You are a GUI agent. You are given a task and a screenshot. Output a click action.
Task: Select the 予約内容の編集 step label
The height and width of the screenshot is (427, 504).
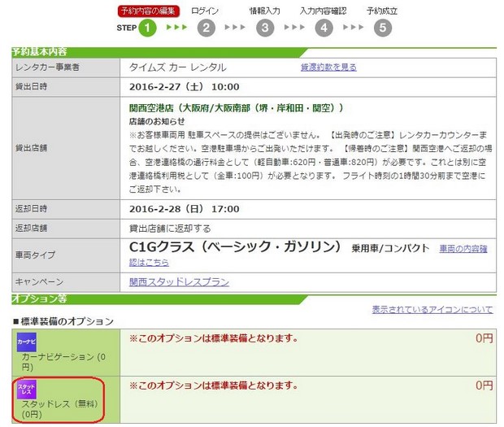coord(146,11)
